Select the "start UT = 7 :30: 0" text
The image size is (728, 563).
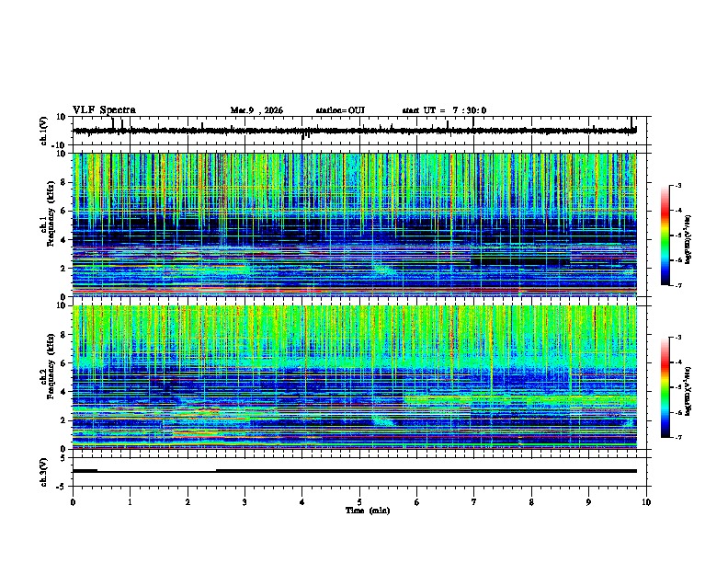pos(444,110)
